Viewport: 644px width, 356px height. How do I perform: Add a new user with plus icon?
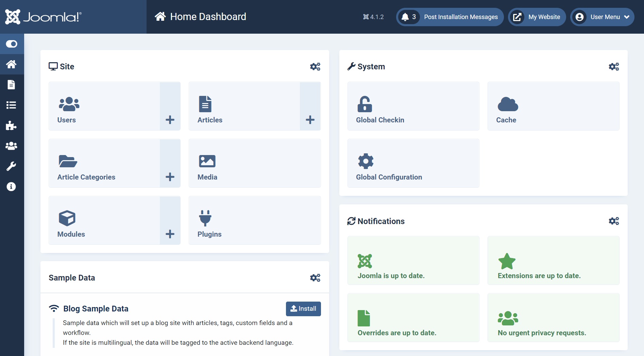(170, 120)
